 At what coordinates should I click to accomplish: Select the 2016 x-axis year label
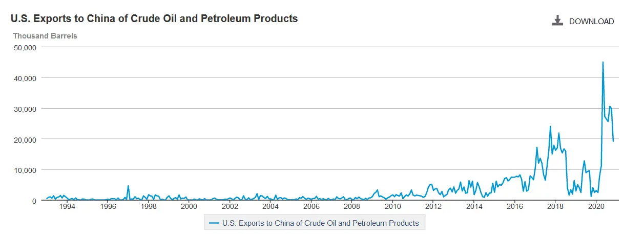(x=515, y=206)
